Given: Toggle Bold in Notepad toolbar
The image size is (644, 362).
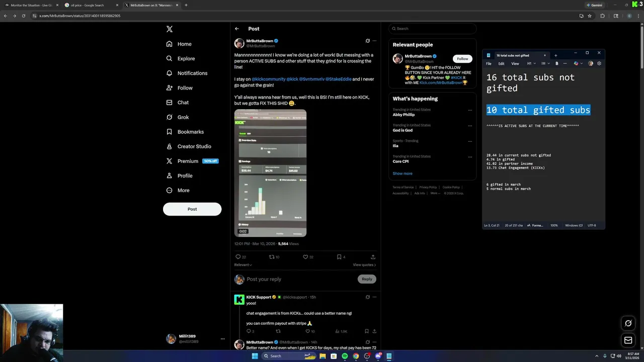Looking at the screenshot, I should [557, 64].
